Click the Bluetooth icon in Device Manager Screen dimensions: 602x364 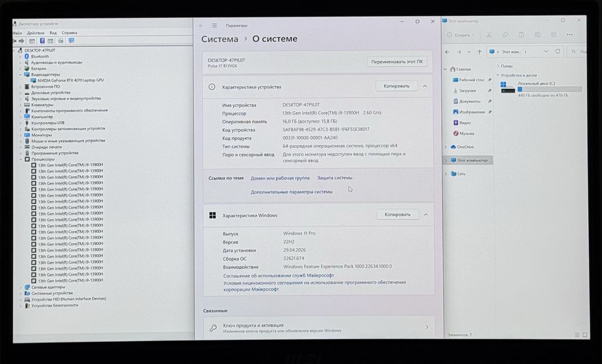26,57
